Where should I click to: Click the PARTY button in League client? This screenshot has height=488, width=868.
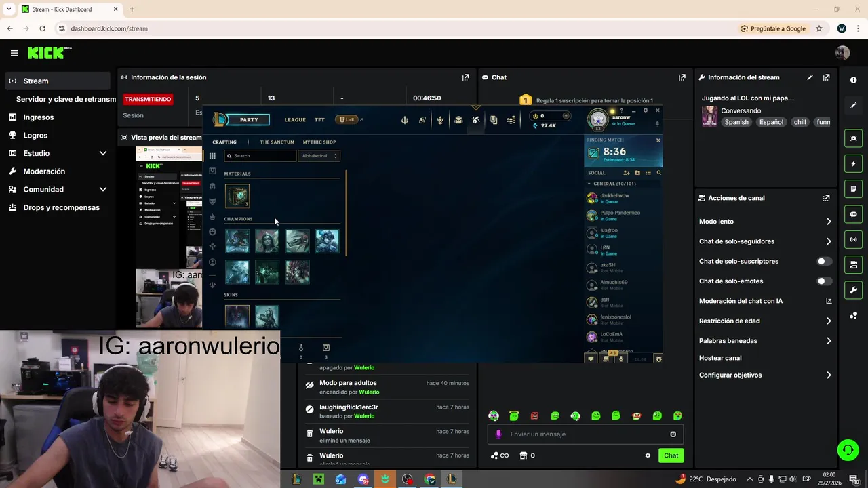(x=248, y=120)
